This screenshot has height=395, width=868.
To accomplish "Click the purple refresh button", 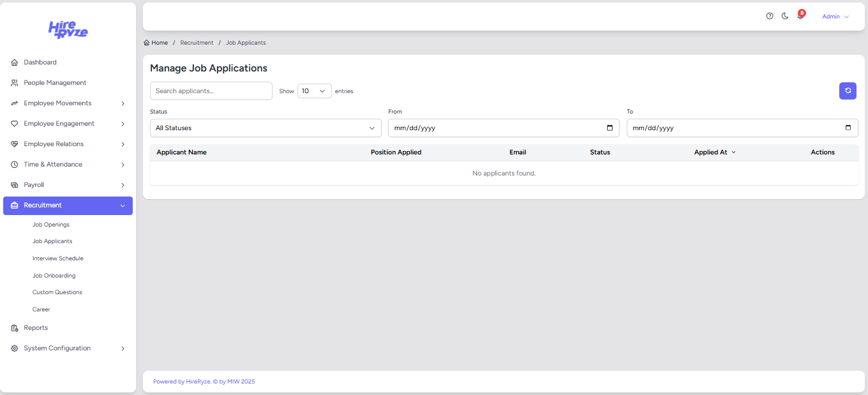I will [848, 91].
